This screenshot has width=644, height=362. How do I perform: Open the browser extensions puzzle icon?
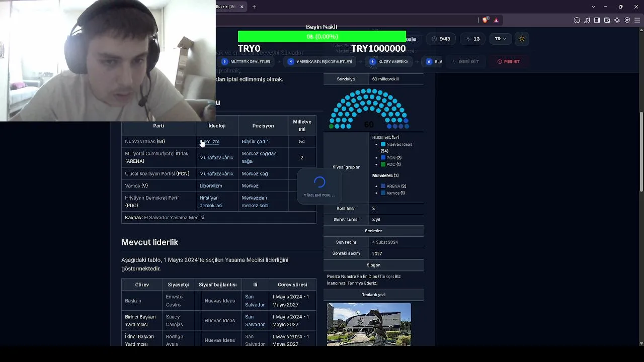click(577, 20)
